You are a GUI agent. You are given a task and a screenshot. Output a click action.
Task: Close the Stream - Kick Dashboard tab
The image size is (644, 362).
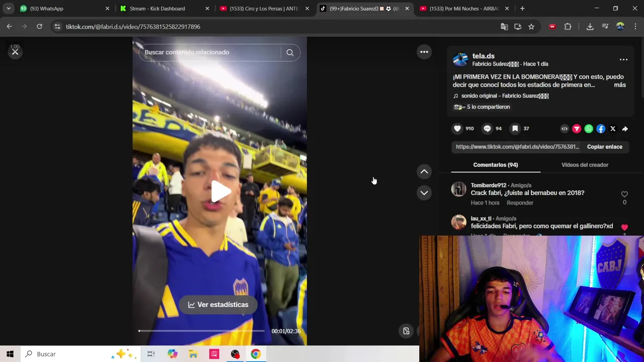coord(207,9)
